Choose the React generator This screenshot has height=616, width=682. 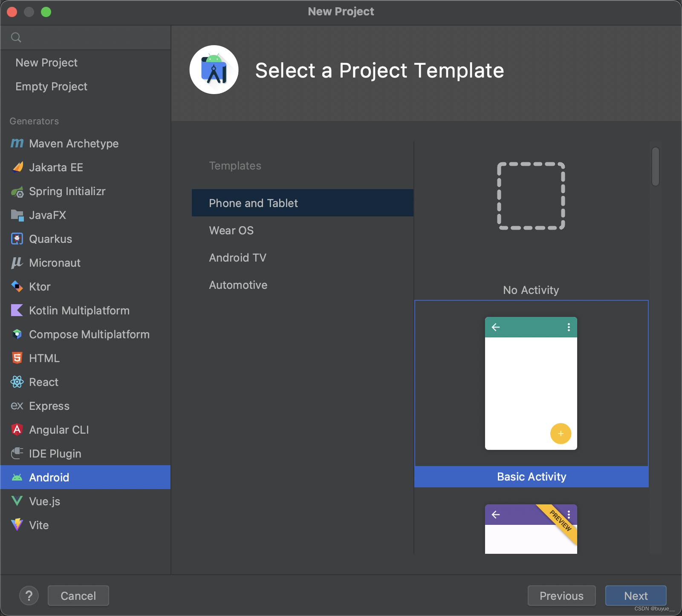click(x=85, y=382)
